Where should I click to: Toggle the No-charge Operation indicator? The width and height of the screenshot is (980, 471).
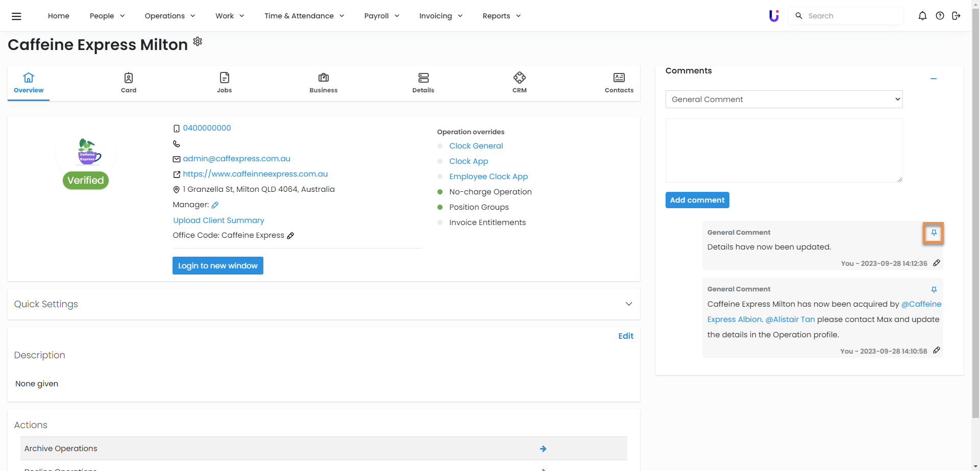click(440, 192)
